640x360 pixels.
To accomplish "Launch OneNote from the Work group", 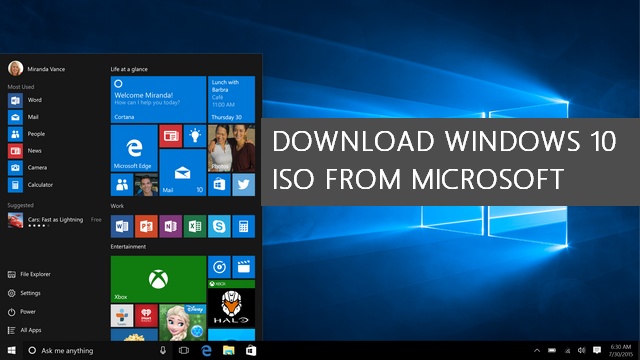I will (x=171, y=226).
